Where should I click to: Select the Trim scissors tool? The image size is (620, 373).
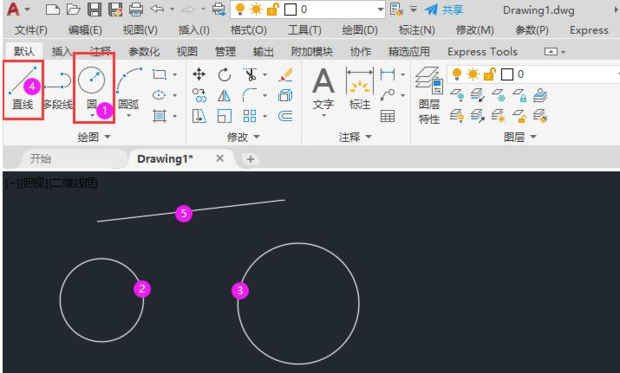coord(250,74)
